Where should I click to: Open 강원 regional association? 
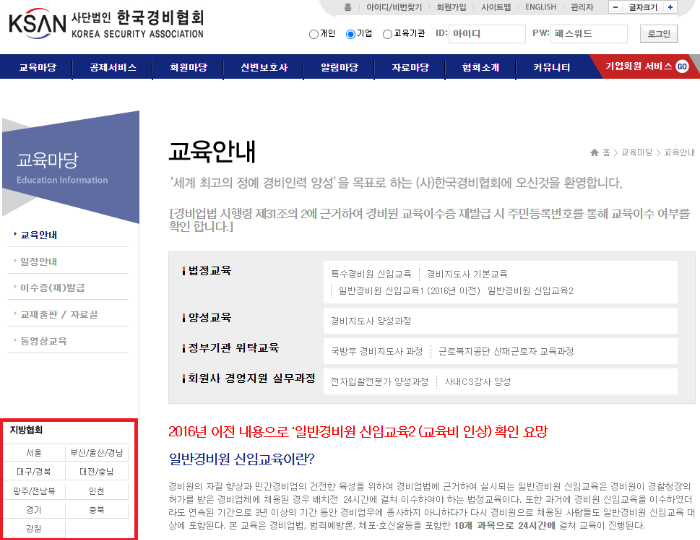tap(34, 529)
